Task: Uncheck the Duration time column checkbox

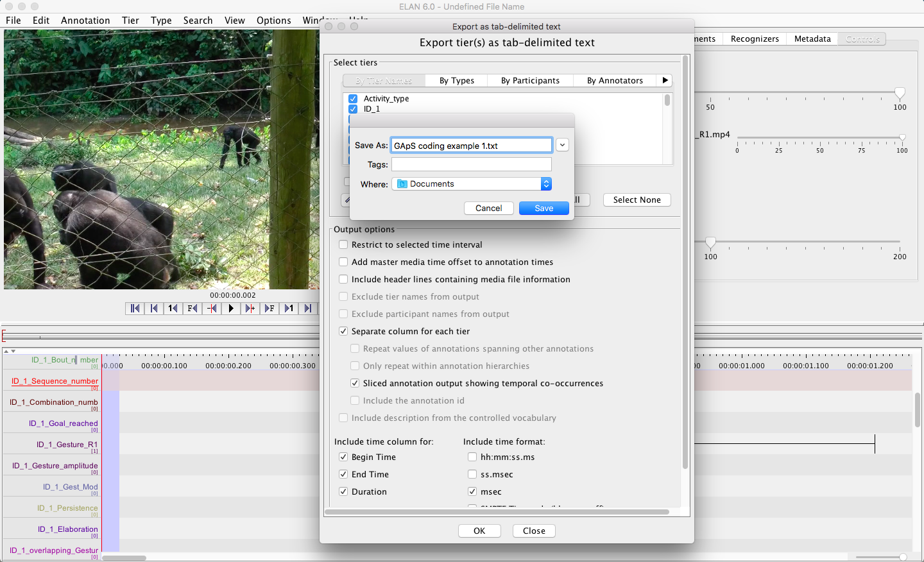Action: click(x=343, y=492)
